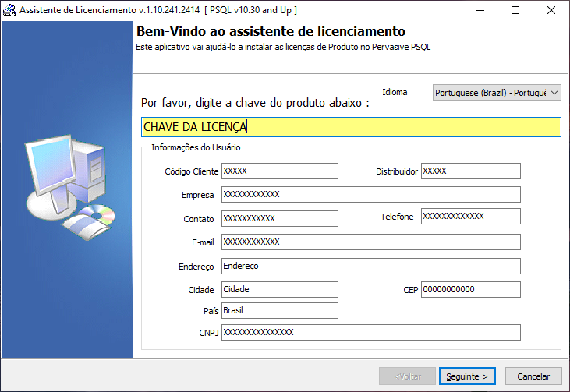Focus the Cidade text field
This screenshot has width=570, height=392.
click(280, 289)
